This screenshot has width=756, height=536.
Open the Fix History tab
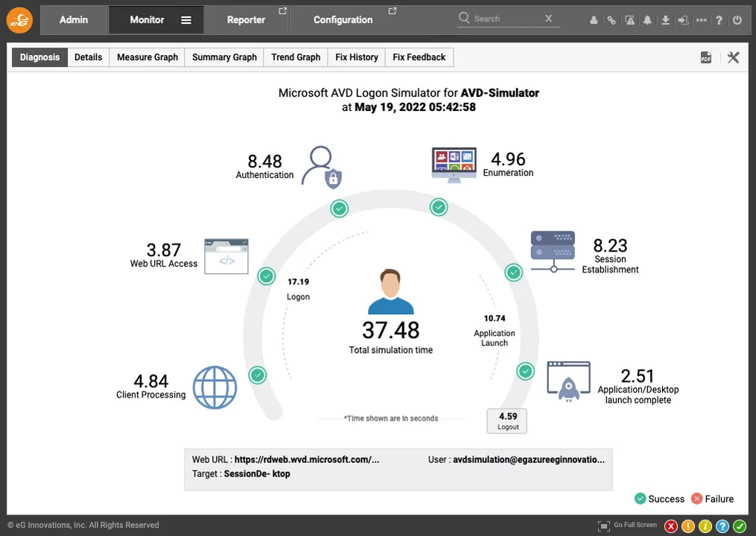pyautogui.click(x=356, y=57)
